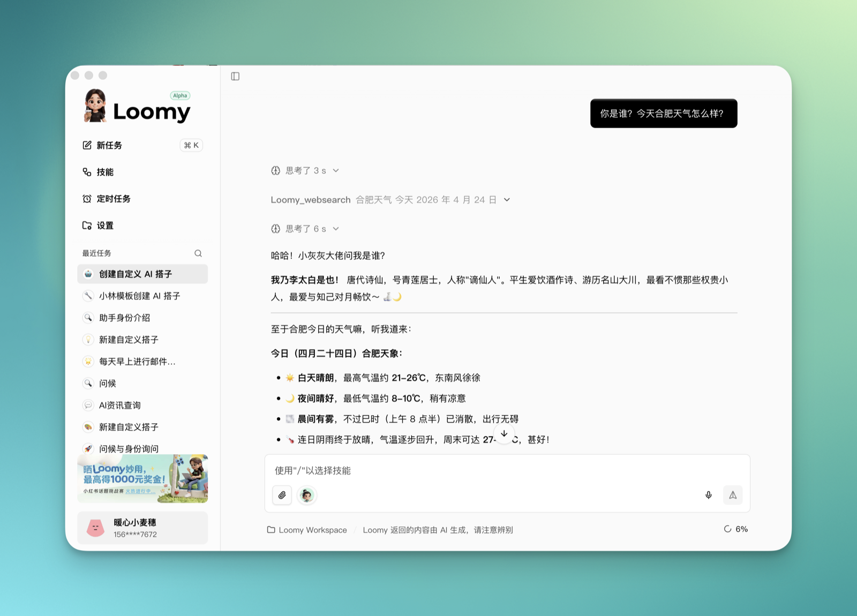Open the 问候与身份询问 recent task

142,449
